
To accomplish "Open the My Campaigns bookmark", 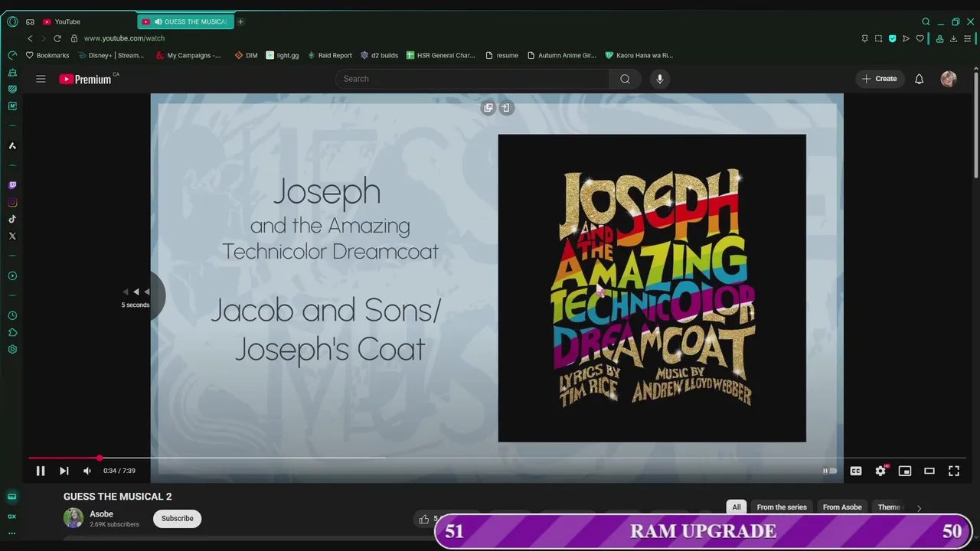I will point(188,55).
